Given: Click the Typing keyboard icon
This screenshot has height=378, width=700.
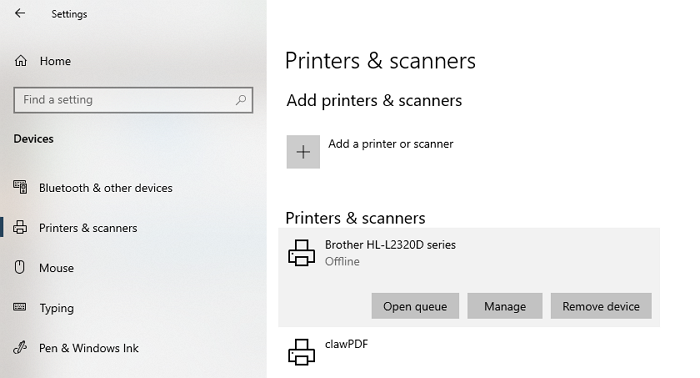Looking at the screenshot, I should coord(20,307).
